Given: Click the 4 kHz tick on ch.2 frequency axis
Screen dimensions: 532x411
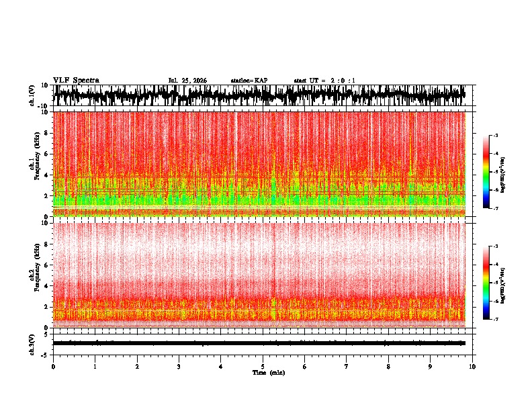Looking at the screenshot, I should tap(46, 286).
